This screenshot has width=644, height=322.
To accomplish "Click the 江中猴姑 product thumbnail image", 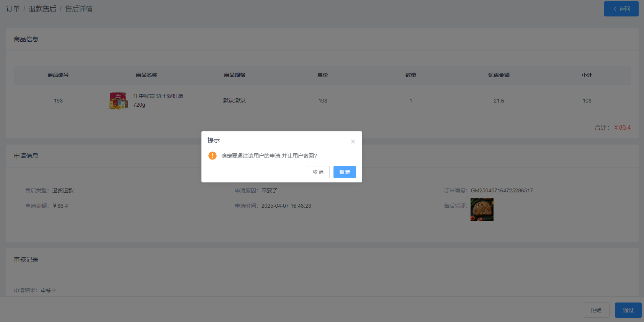I will pyautogui.click(x=118, y=101).
